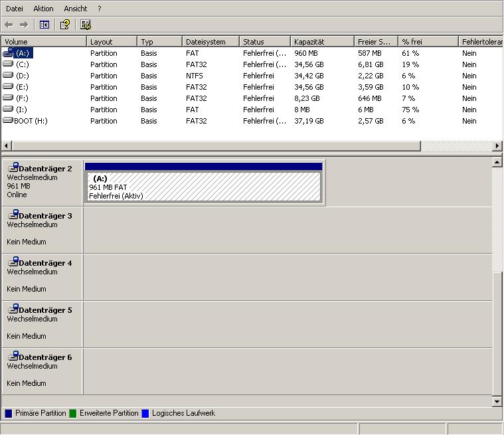This screenshot has width=504, height=435.
Task: Toggle the console tree pane icon
Action: coord(44,25)
